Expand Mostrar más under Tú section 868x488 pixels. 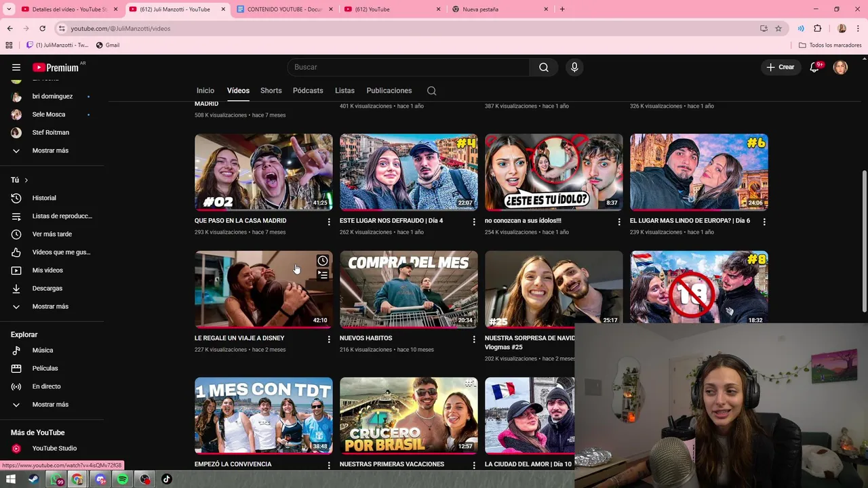click(52, 306)
